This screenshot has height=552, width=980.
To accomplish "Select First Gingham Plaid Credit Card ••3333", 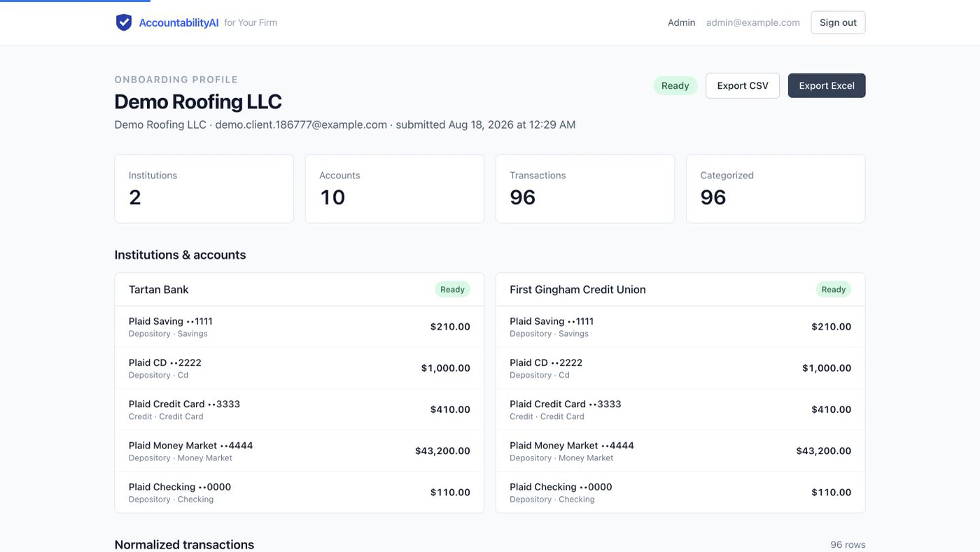I will (x=680, y=410).
